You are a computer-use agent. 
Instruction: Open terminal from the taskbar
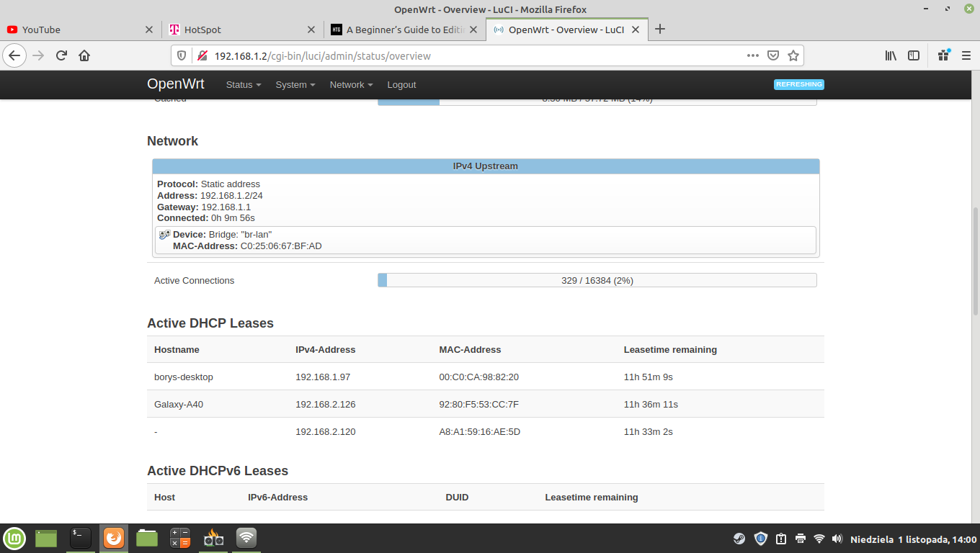pos(80,538)
